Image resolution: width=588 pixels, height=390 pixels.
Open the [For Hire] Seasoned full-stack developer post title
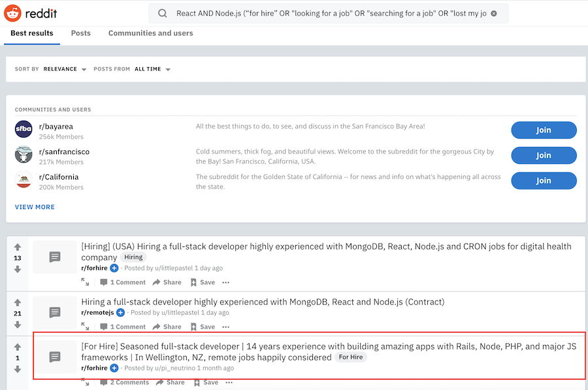[x=329, y=351]
